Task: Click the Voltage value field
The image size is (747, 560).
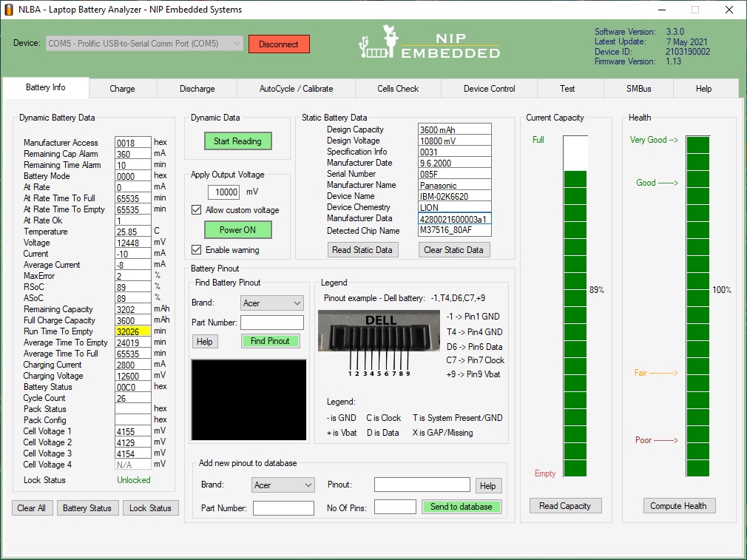Action: coord(133,243)
